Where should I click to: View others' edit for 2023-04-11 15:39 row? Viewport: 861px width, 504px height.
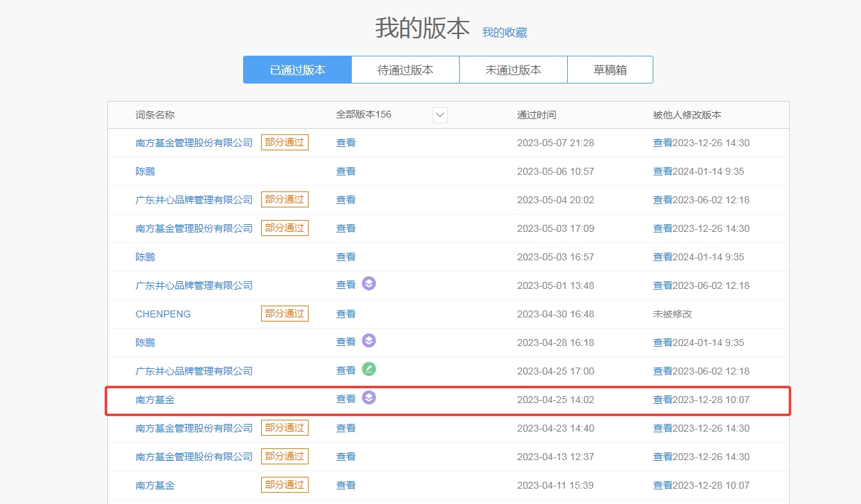[x=662, y=485]
